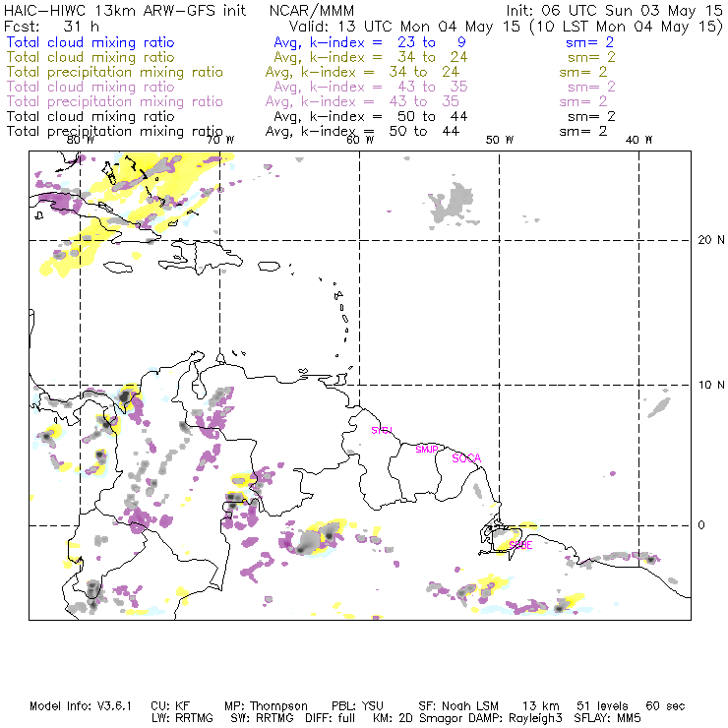Viewport: 728px width, 728px height.
Task: Click the blue "sm= 2" value
Action: pos(589,42)
